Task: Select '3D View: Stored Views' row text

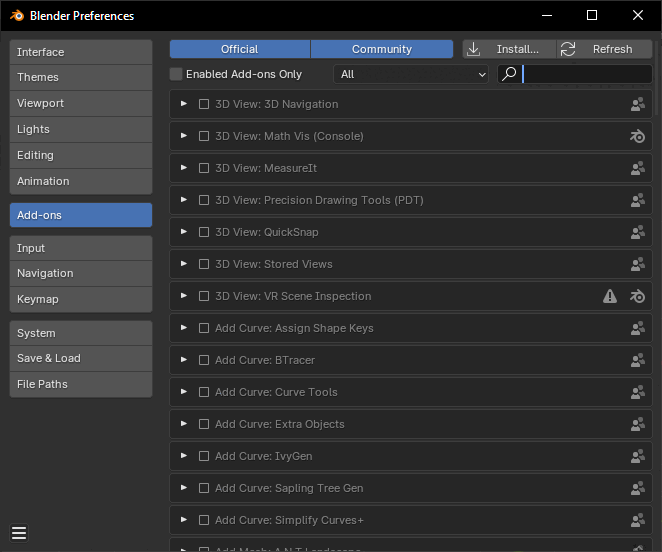Action: 274,264
